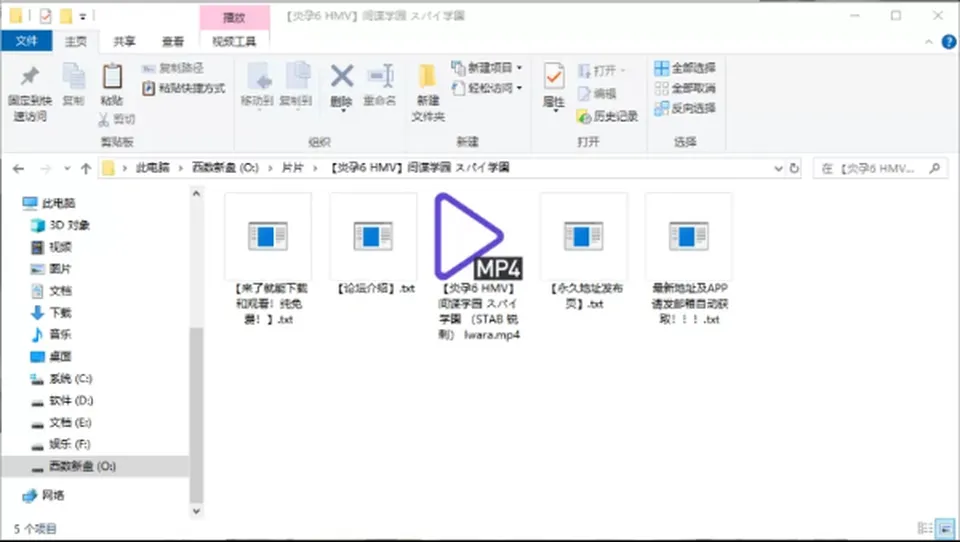Switch to the Share (共享) ribbon tab
The height and width of the screenshot is (542, 960).
(124, 41)
